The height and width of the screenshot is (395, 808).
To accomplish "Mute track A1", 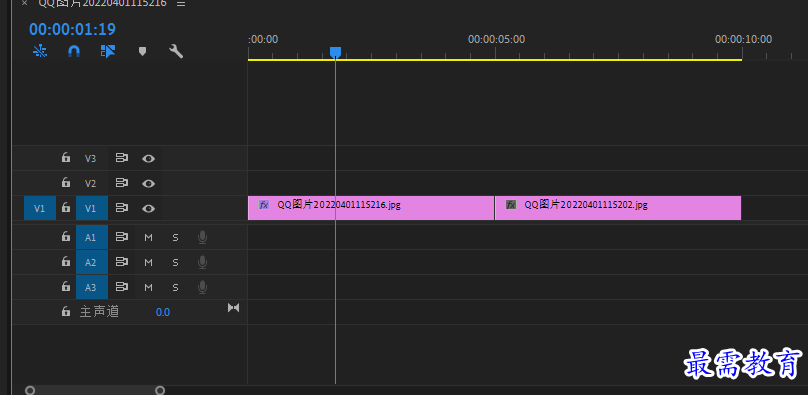I will tap(148, 237).
